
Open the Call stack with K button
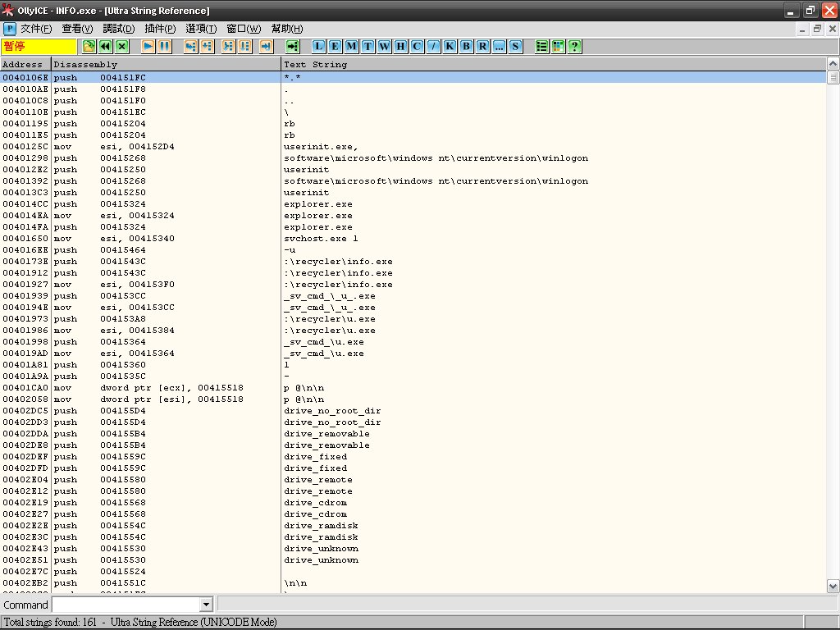pyautogui.click(x=450, y=47)
